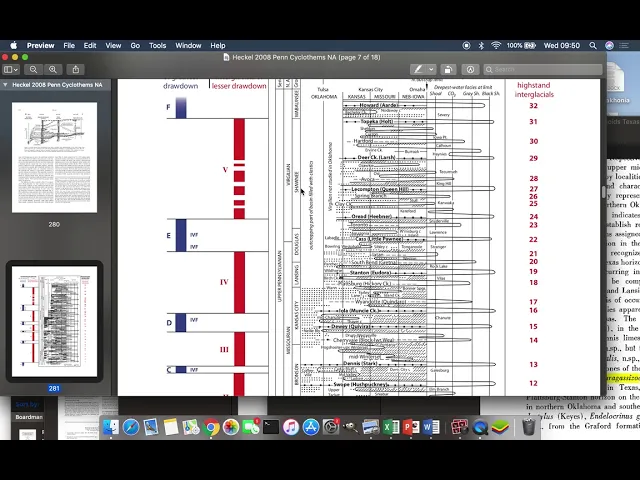Open Terminal from the Dock

tap(271, 427)
